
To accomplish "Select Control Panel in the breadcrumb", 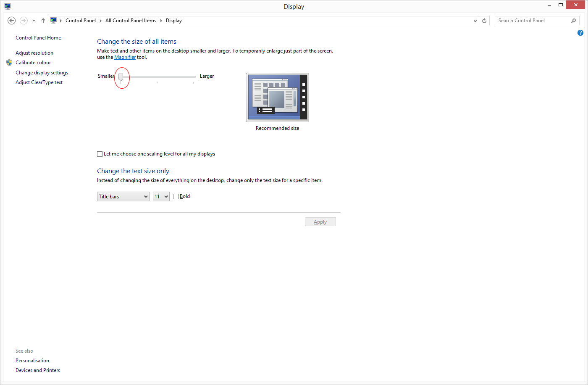I will point(81,21).
